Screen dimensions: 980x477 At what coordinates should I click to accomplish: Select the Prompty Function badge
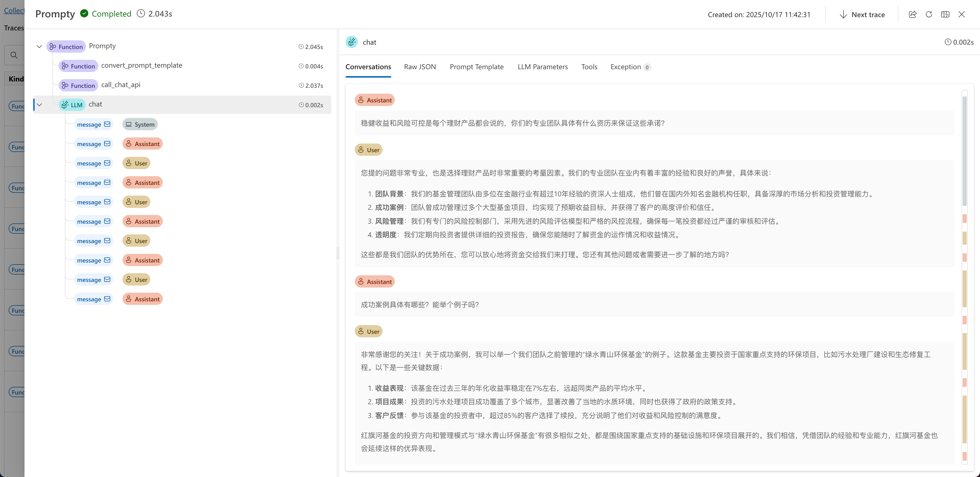click(x=66, y=46)
